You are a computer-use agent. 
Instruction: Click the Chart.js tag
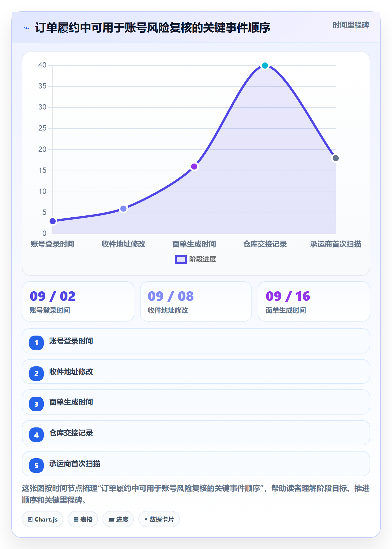[43, 519]
